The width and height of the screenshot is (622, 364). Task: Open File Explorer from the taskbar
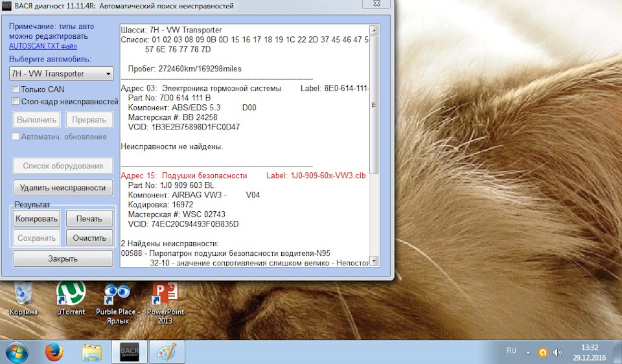[x=91, y=352]
